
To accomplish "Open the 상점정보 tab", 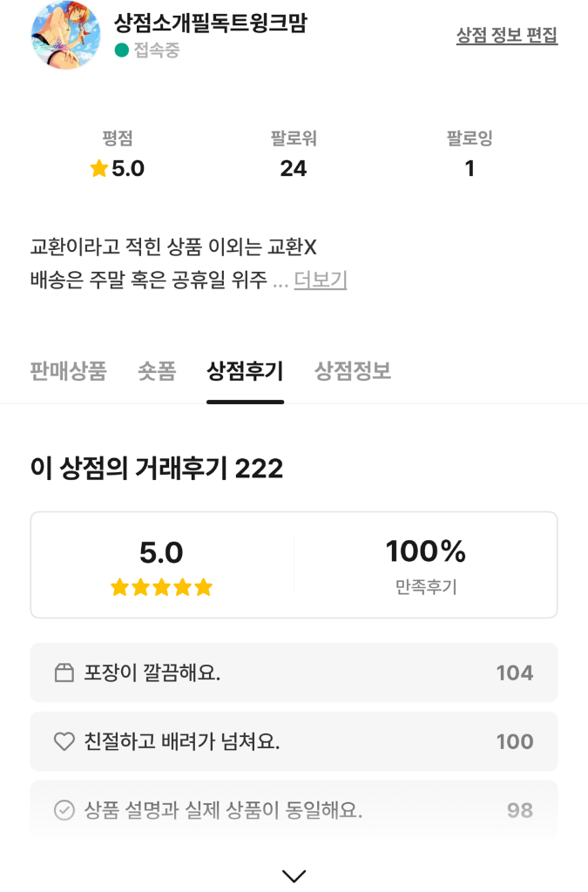I will (353, 371).
